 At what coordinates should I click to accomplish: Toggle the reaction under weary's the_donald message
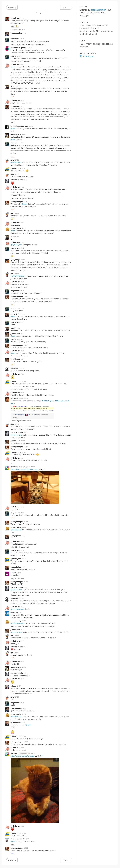coord(12,97)
